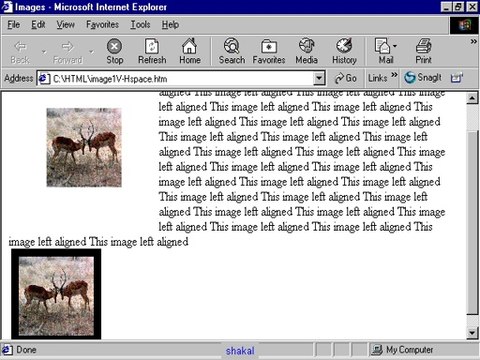Click the status bar page icon beside Done
Viewport: 480px width, 360px height.
tap(7, 350)
